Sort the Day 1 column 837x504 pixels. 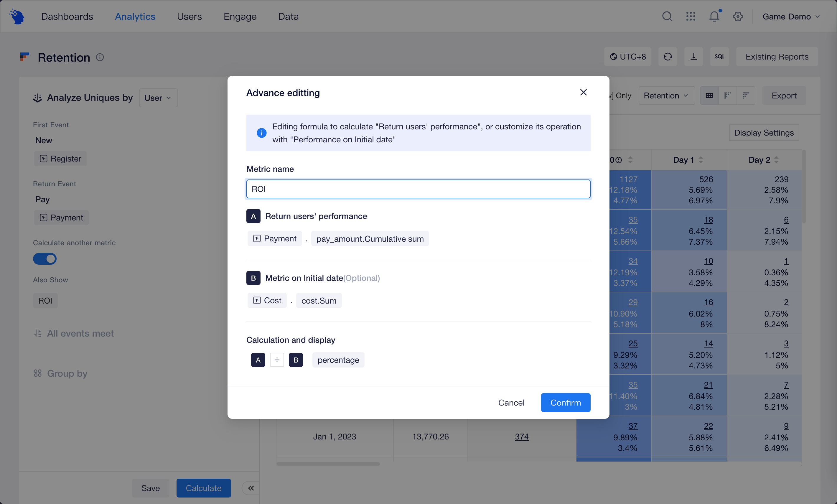tap(701, 160)
